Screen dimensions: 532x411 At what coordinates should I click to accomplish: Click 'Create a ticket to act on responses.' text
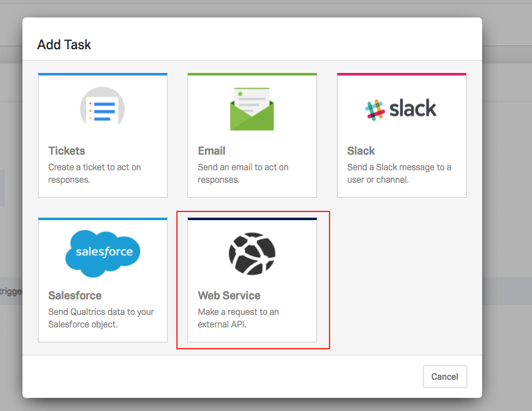(94, 173)
